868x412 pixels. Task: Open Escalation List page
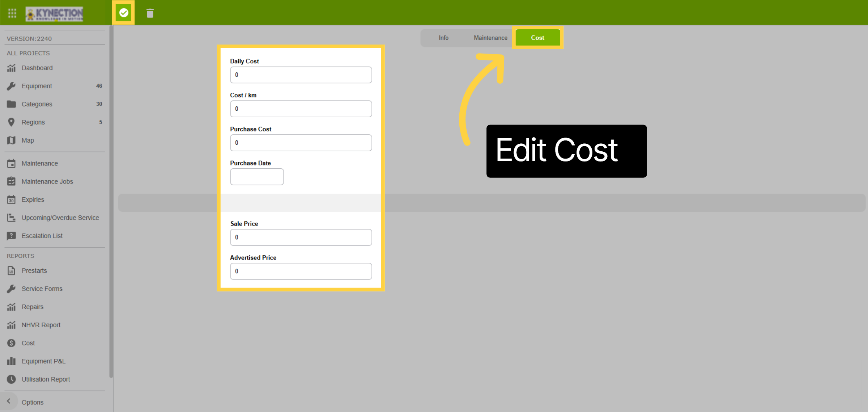pos(42,236)
